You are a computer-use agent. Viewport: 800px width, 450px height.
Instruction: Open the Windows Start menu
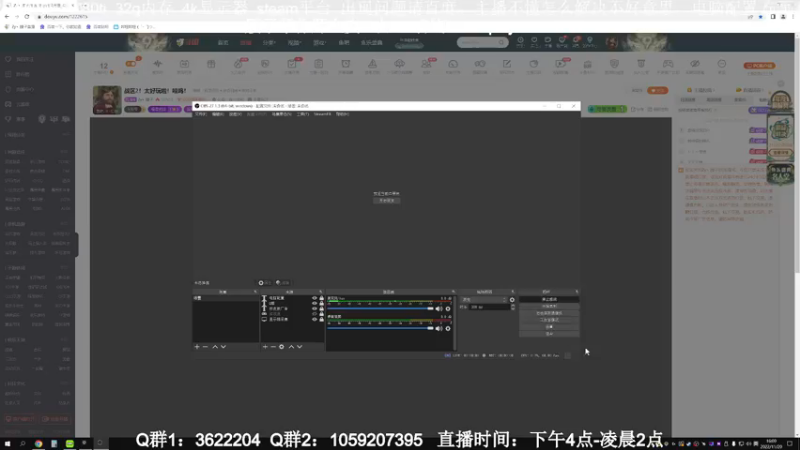[7, 444]
